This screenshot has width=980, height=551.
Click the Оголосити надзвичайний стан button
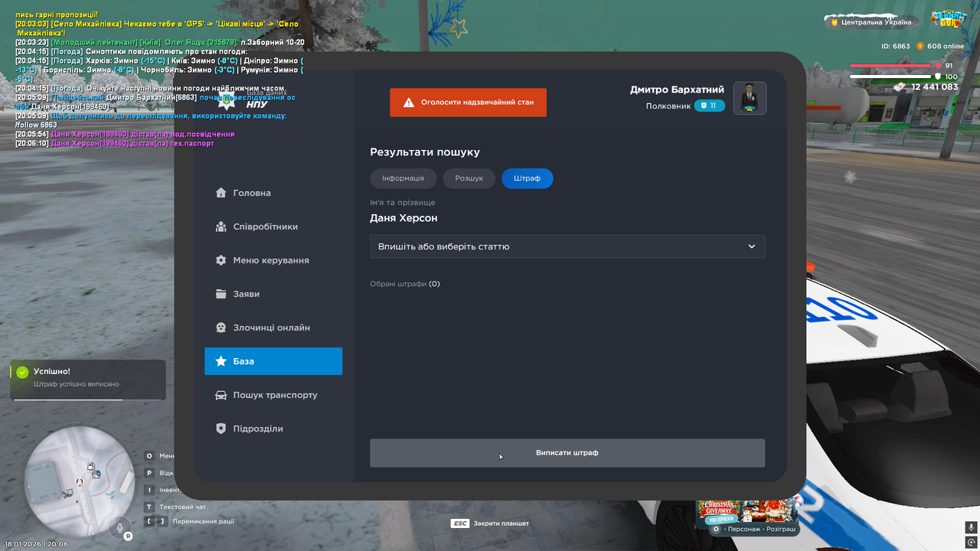[468, 103]
